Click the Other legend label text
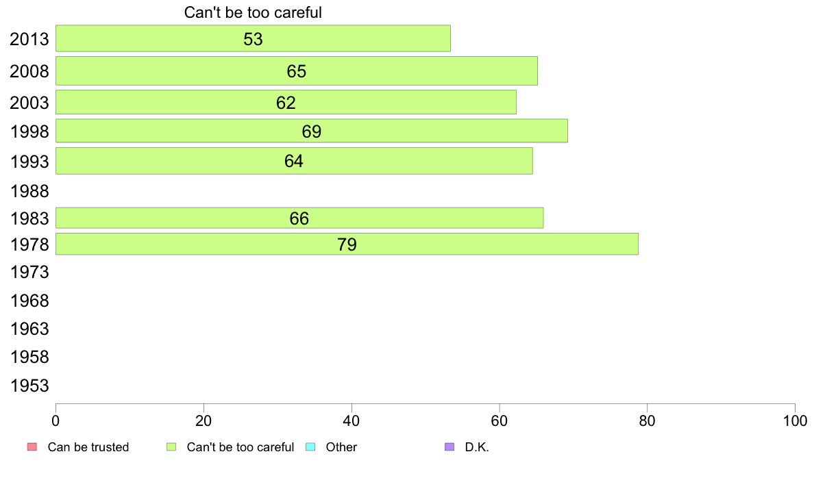814x504 pixels. [x=341, y=447]
